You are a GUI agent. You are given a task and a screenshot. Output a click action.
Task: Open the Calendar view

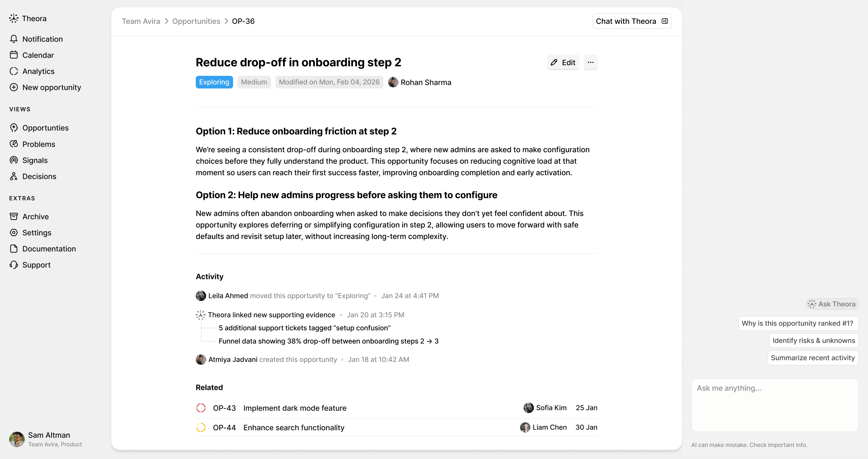coord(38,55)
